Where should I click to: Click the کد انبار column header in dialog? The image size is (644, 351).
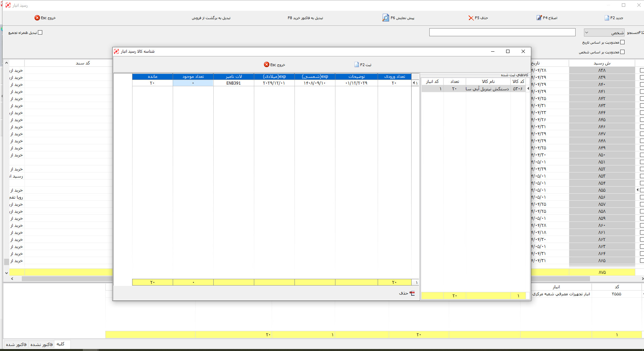(432, 82)
